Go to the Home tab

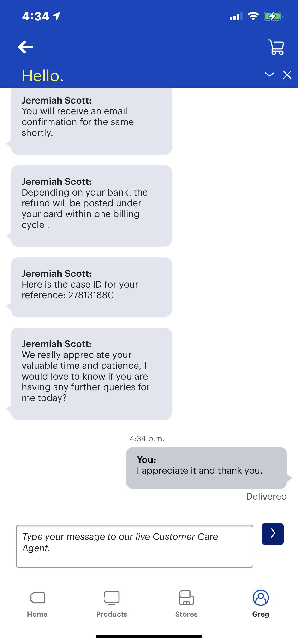tap(37, 614)
